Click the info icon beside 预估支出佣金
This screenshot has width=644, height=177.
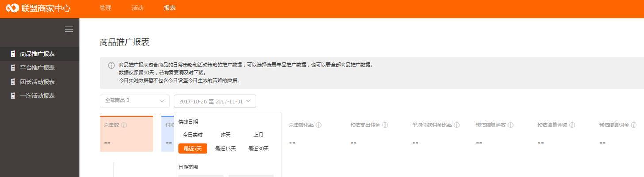coord(385,125)
